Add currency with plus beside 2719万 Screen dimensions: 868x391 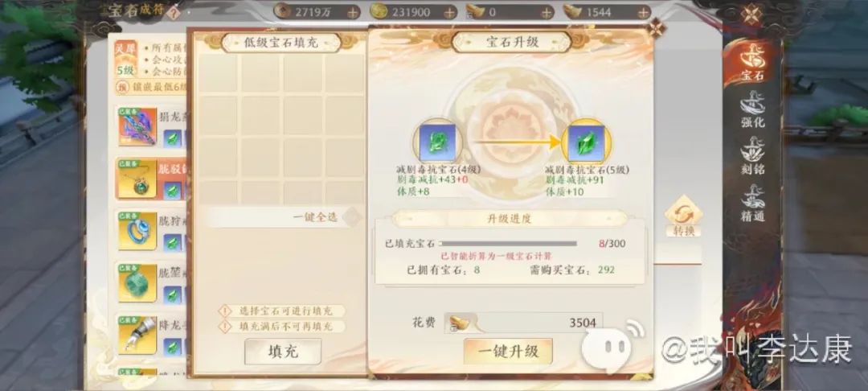353,11
